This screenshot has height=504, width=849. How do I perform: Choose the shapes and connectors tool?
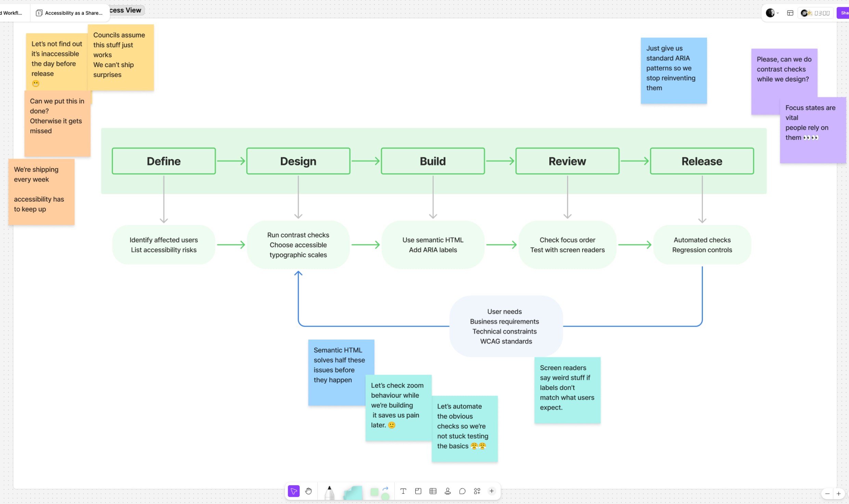click(379, 493)
